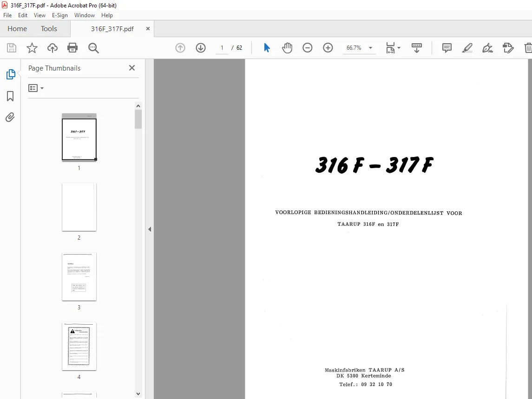Go to next page arrow
The height and width of the screenshot is (399, 532).
pyautogui.click(x=201, y=48)
